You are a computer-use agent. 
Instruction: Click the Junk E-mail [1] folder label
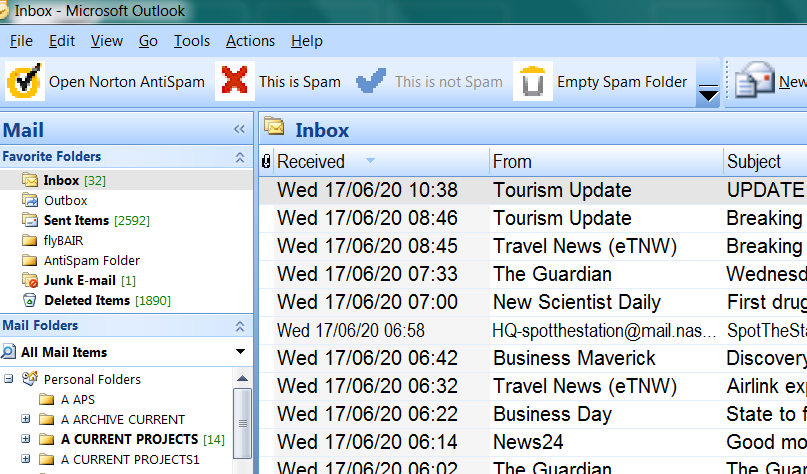coord(90,280)
